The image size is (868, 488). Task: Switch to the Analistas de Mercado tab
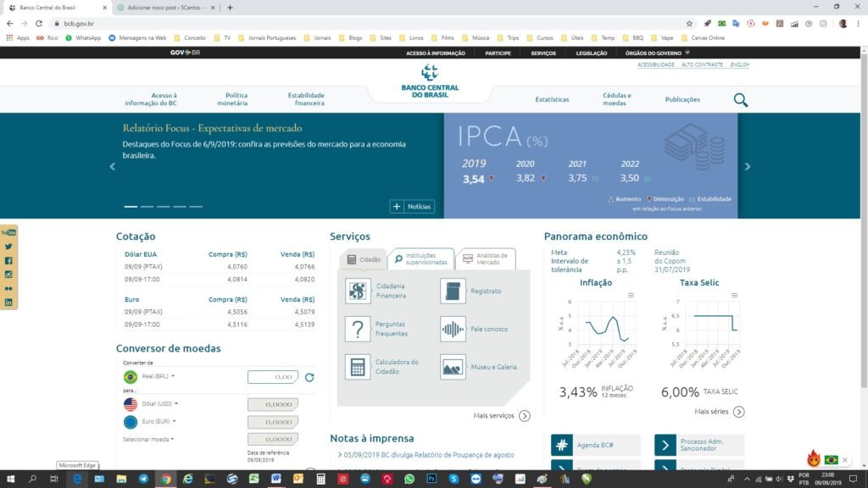(486, 259)
